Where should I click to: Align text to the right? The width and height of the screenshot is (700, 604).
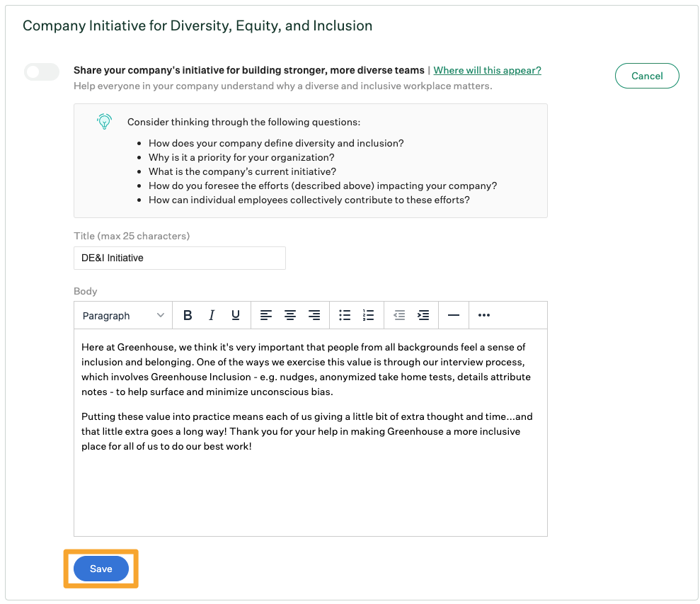314,315
